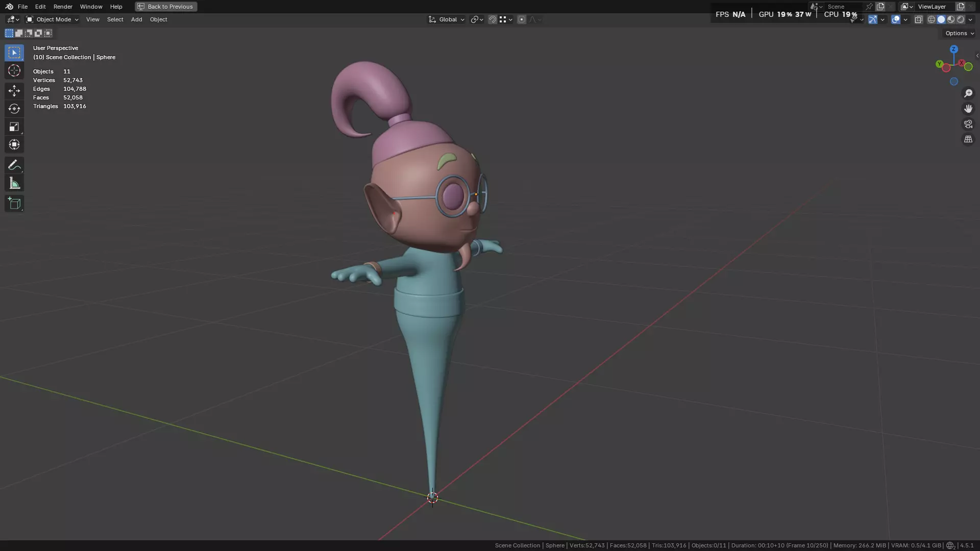
Task: Click the status bar globe icon
Action: 950,545
